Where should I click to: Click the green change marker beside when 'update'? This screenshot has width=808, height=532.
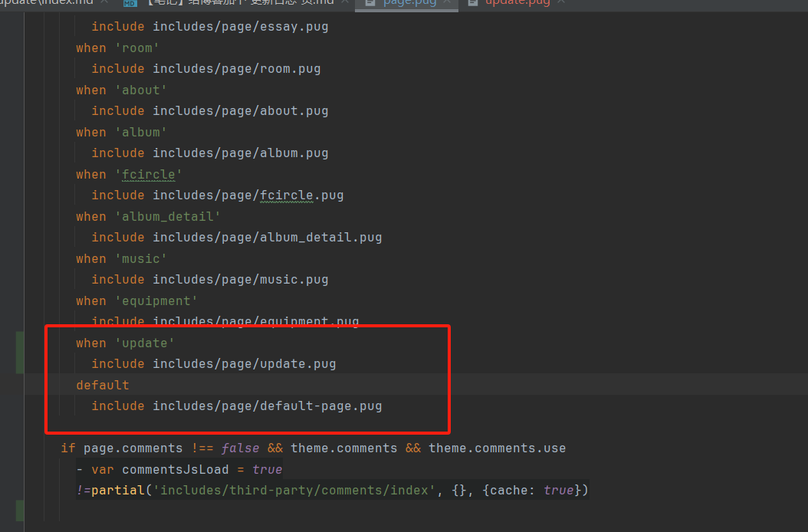click(x=20, y=353)
